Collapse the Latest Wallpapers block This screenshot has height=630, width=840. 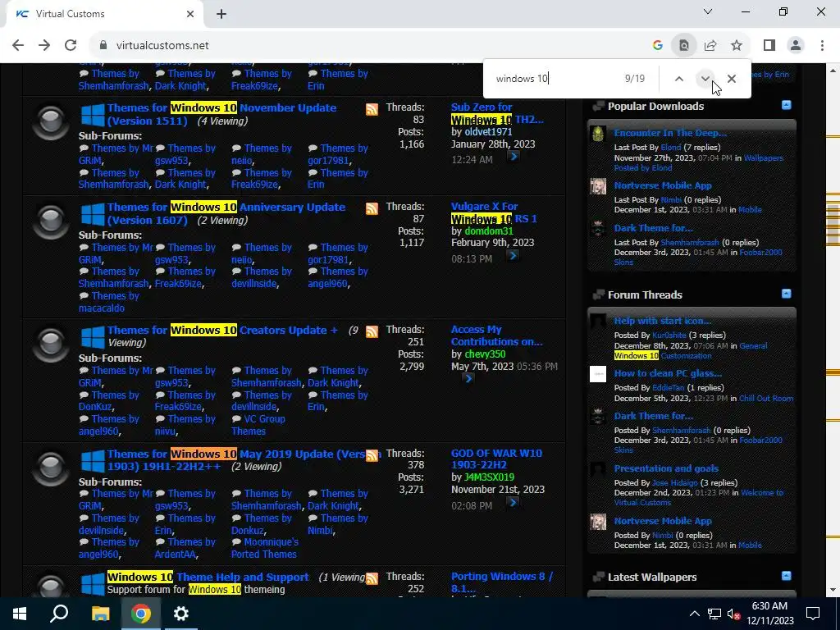[786, 576]
